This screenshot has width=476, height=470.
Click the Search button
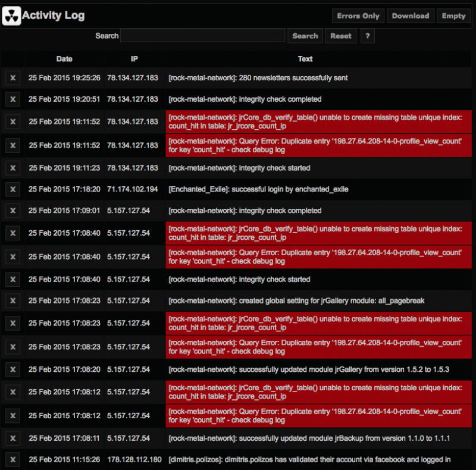tap(305, 36)
